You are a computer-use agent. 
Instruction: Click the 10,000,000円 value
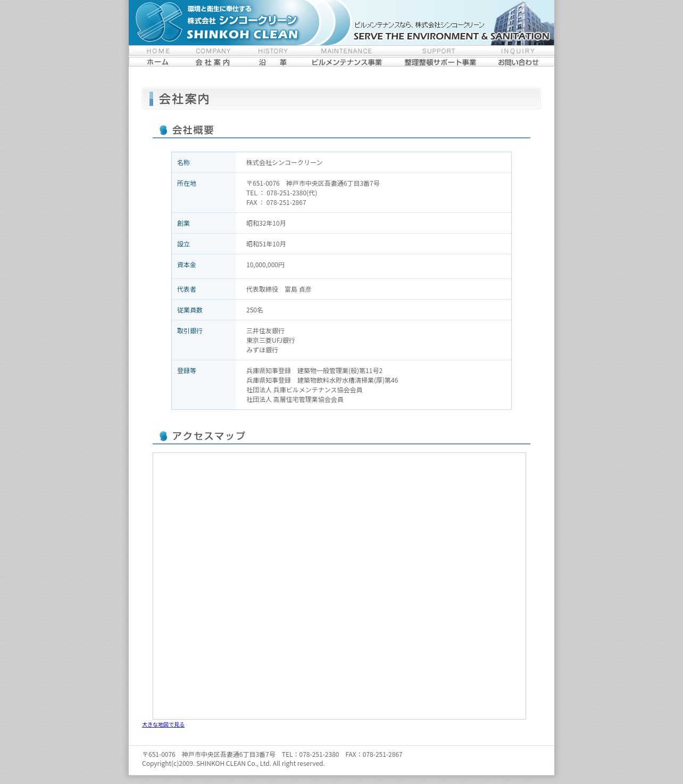265,265
